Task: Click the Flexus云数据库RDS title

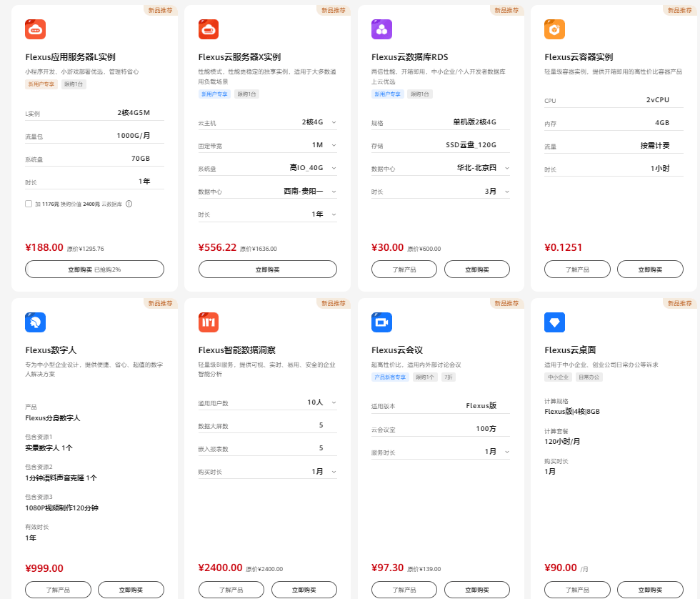Action: pos(409,57)
